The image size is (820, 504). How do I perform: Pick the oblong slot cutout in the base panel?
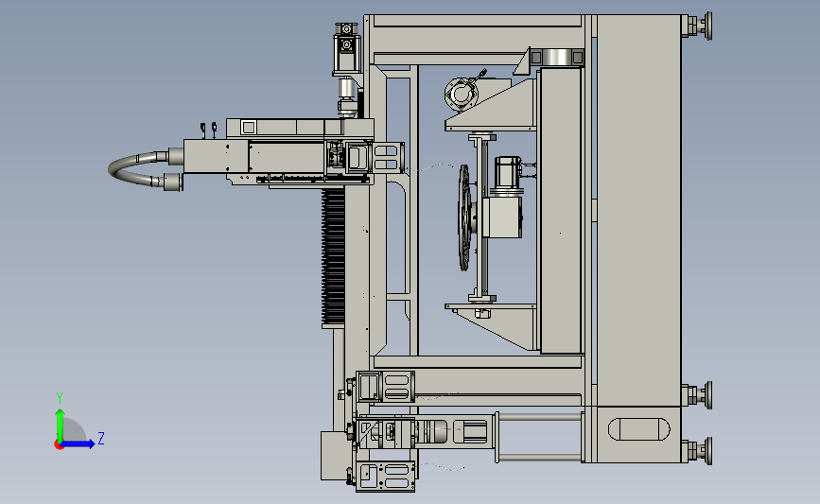638,428
